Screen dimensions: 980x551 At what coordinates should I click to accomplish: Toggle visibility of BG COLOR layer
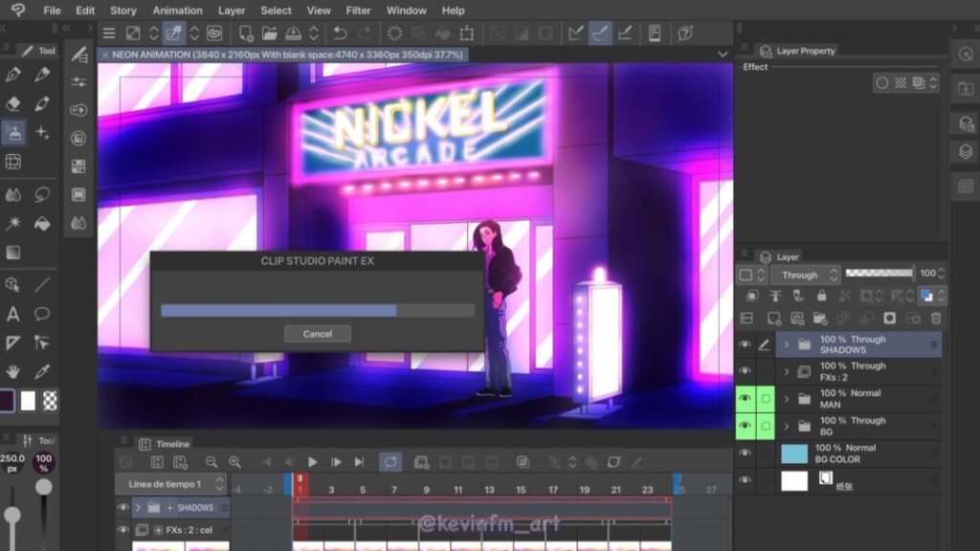[x=745, y=453]
